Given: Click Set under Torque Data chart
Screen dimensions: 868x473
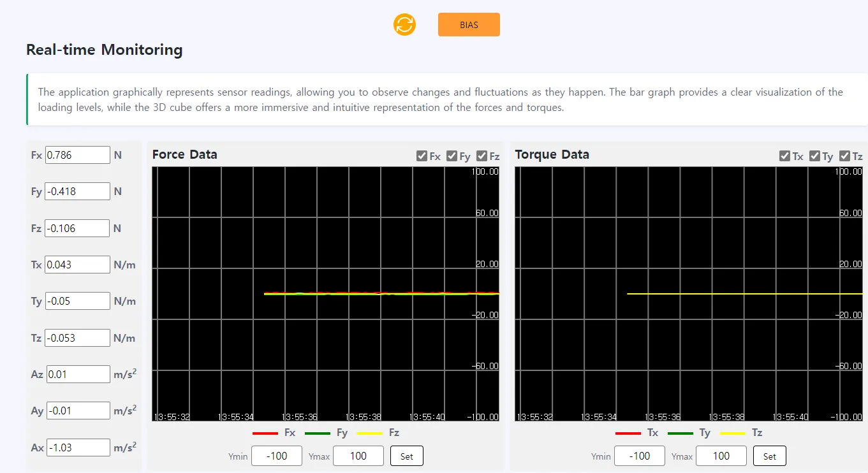Looking at the screenshot, I should pyautogui.click(x=769, y=456).
